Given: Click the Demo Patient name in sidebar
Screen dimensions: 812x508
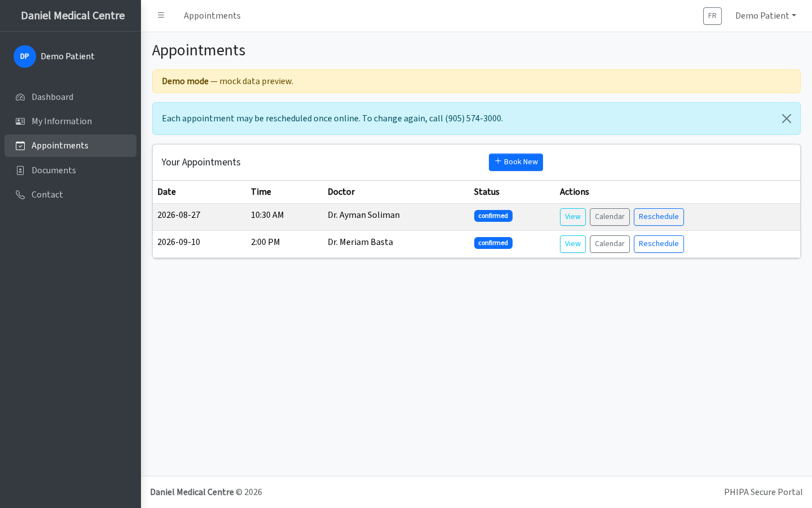Looking at the screenshot, I should (x=68, y=56).
